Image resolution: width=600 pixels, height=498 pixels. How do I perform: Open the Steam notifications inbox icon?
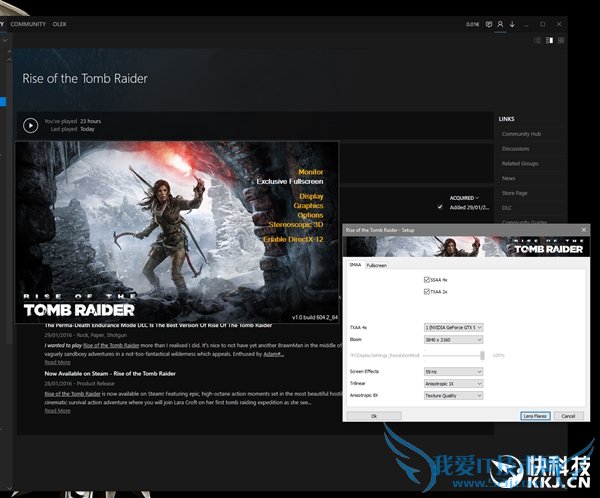coord(489,24)
